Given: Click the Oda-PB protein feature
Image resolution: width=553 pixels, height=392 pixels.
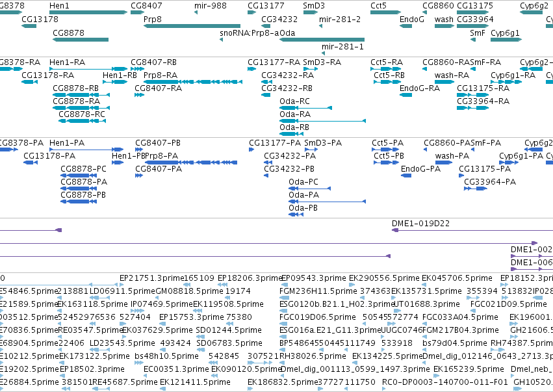Looking at the screenshot, I should (x=296, y=215).
